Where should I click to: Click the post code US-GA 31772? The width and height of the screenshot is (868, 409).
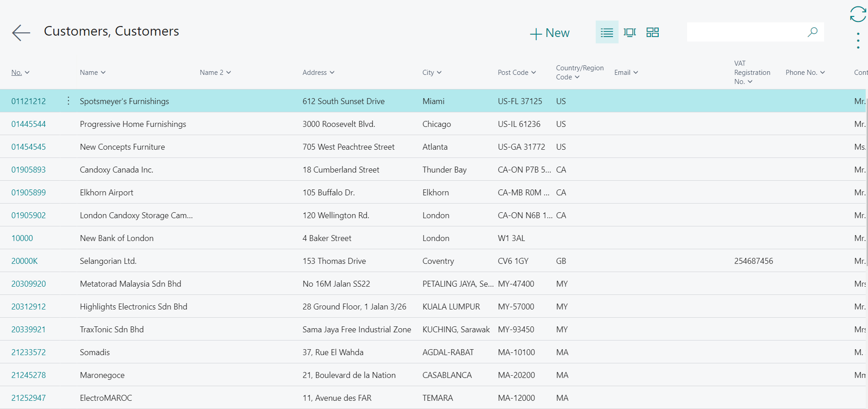point(522,147)
